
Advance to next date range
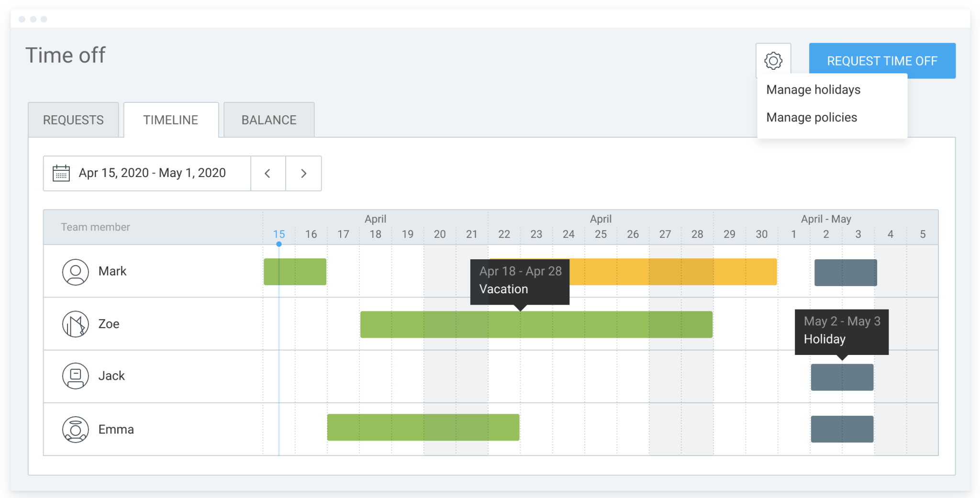point(303,173)
